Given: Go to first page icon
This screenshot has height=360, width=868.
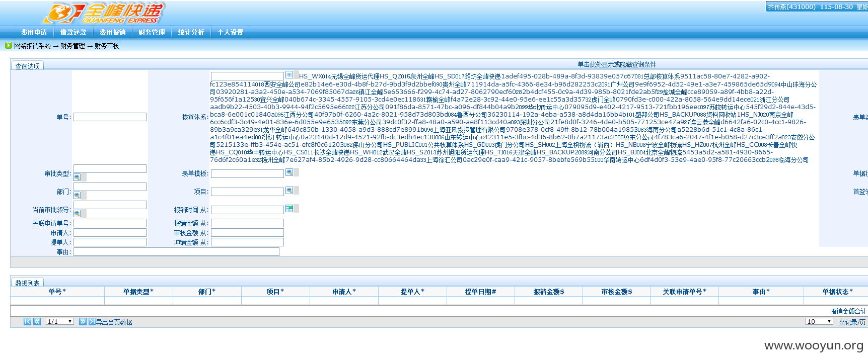Looking at the screenshot, I should tap(27, 321).
